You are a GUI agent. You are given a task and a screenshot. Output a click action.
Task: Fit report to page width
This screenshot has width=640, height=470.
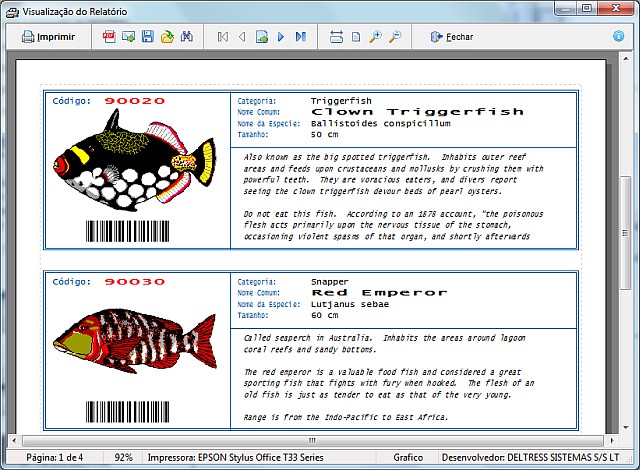(336, 37)
